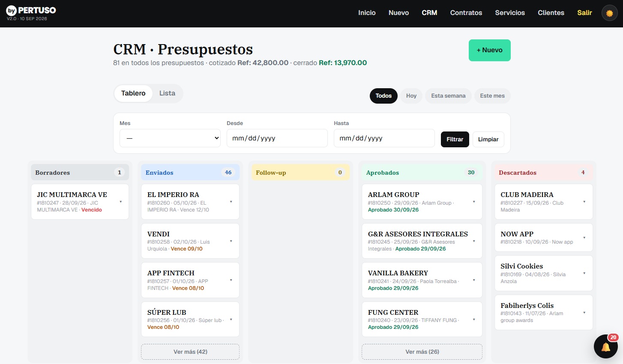Expand the EL IMPERIO RA card arrow

coord(231,202)
